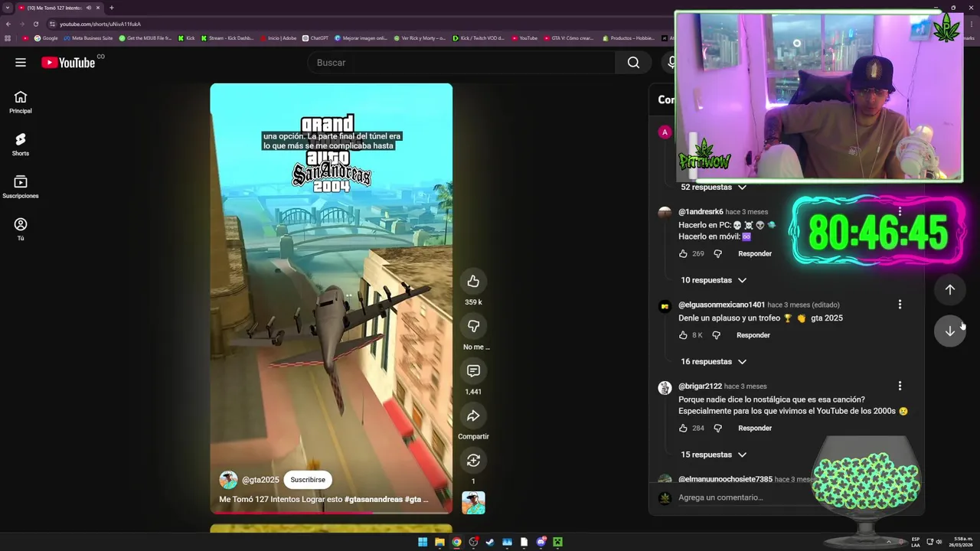Reload the page
The width and height of the screenshot is (980, 551).
35,24
